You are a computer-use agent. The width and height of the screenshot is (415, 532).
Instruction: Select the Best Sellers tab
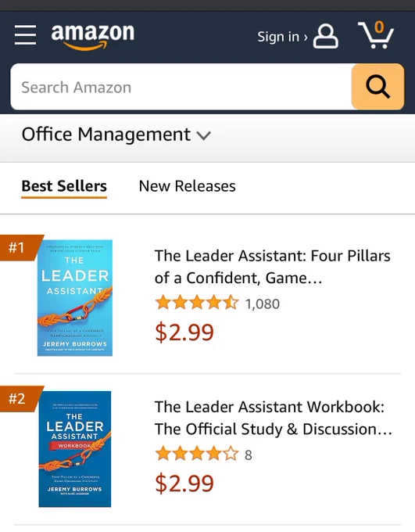64,187
